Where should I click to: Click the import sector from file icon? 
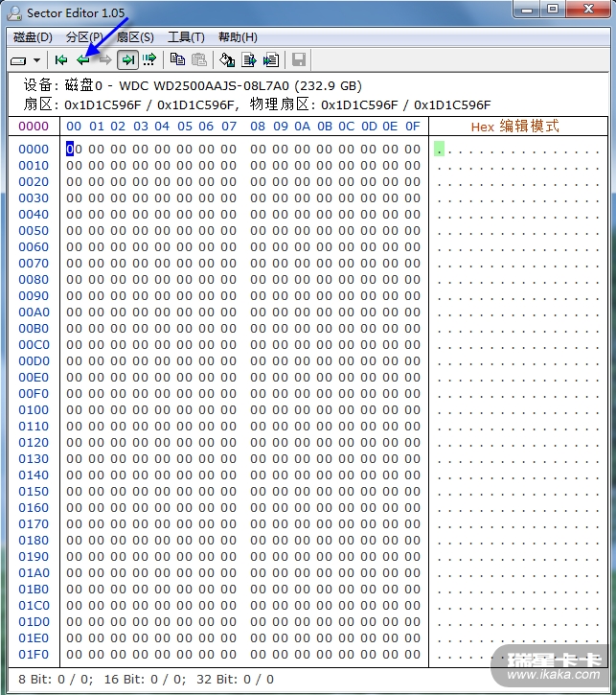[x=271, y=60]
